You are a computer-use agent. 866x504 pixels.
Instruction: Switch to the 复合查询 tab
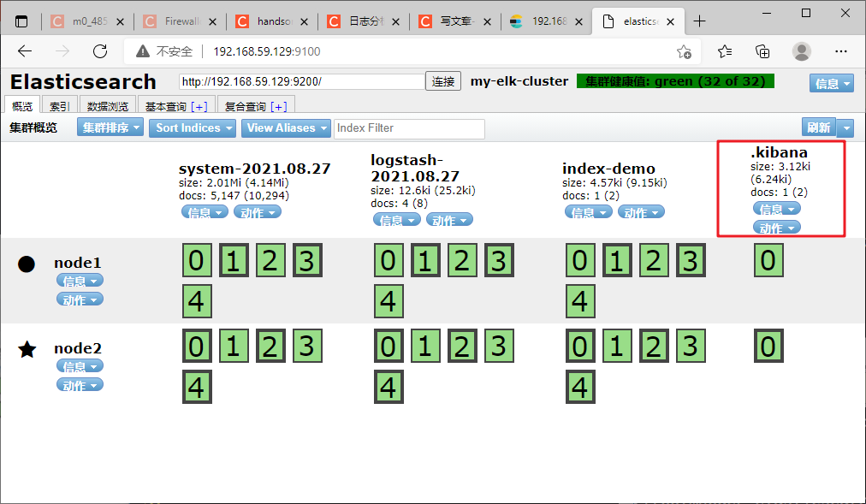tap(256, 105)
